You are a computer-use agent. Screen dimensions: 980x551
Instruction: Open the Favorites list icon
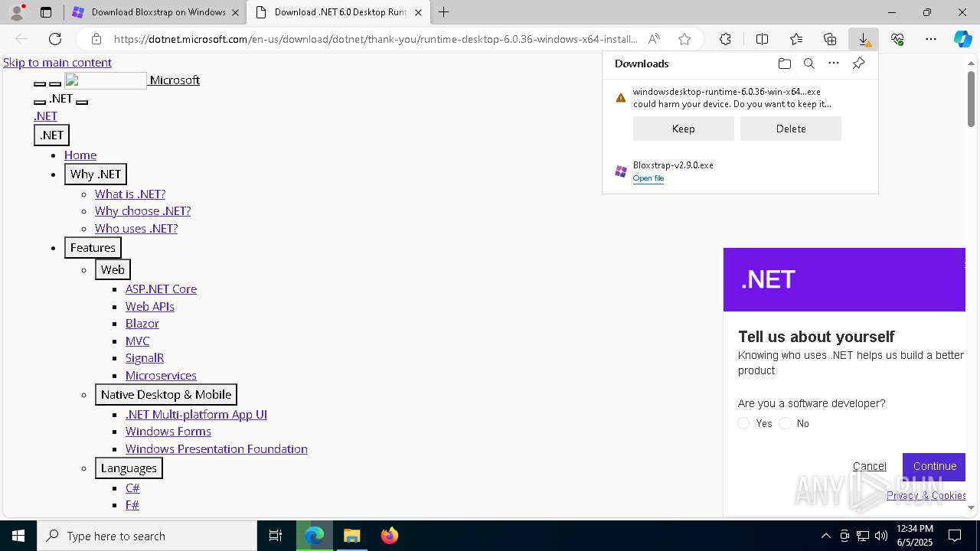coord(796,39)
